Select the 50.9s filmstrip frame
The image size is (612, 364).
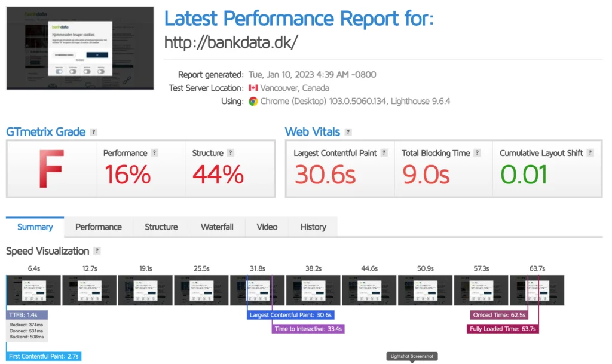(425, 290)
